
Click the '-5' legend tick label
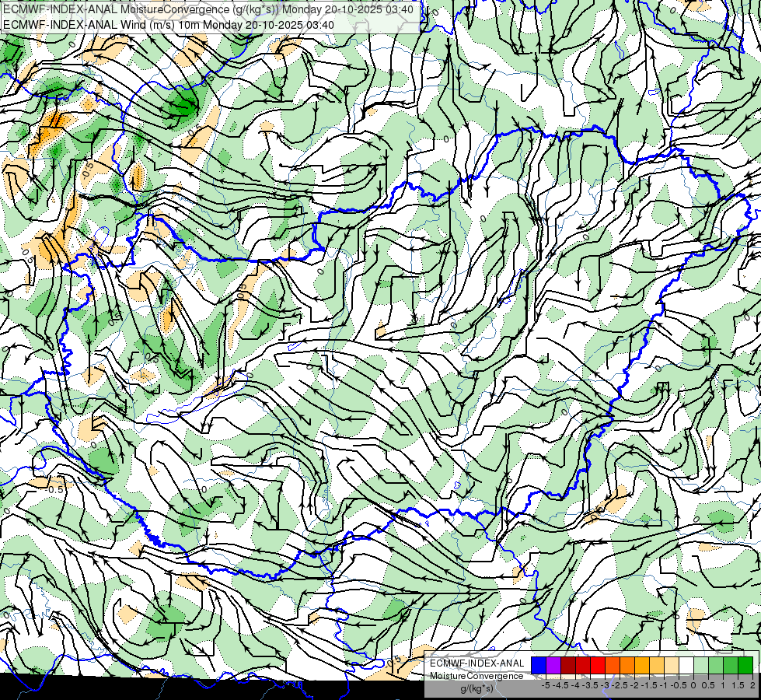click(546, 685)
